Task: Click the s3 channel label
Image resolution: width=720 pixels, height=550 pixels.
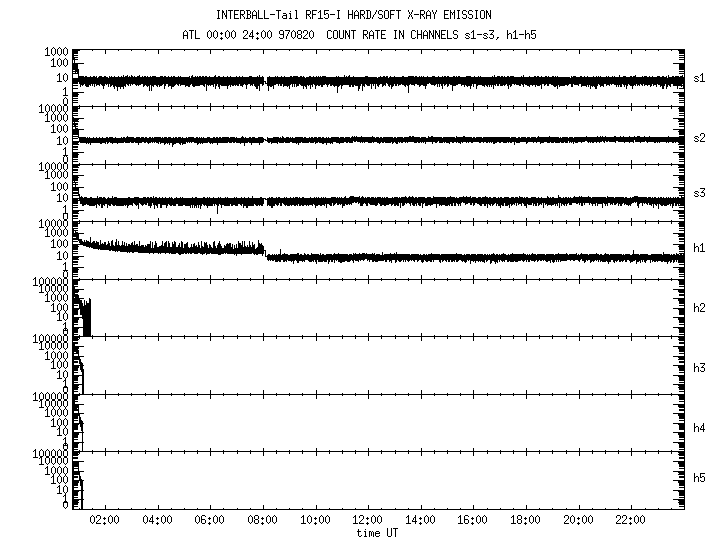Action: pos(699,192)
